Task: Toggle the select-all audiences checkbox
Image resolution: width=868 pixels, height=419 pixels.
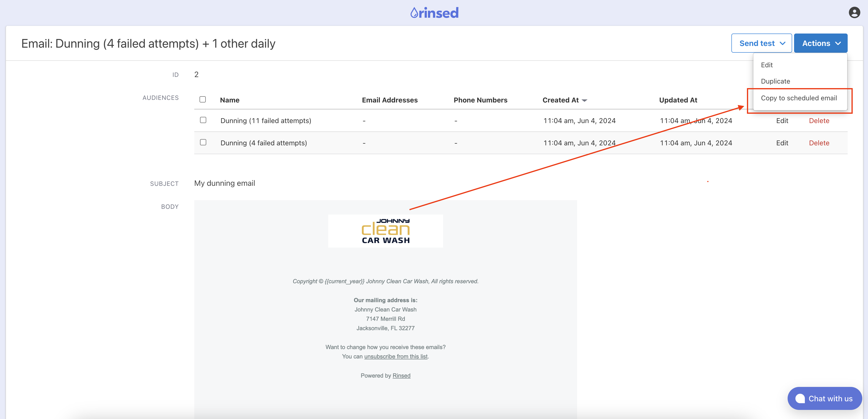Action: [202, 99]
